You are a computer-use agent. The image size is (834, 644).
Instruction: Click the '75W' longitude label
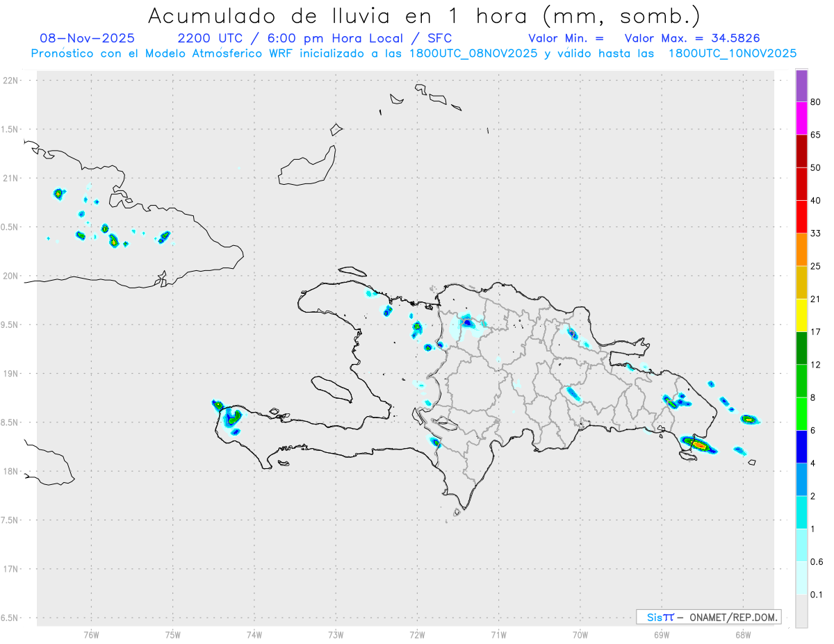pos(172,636)
